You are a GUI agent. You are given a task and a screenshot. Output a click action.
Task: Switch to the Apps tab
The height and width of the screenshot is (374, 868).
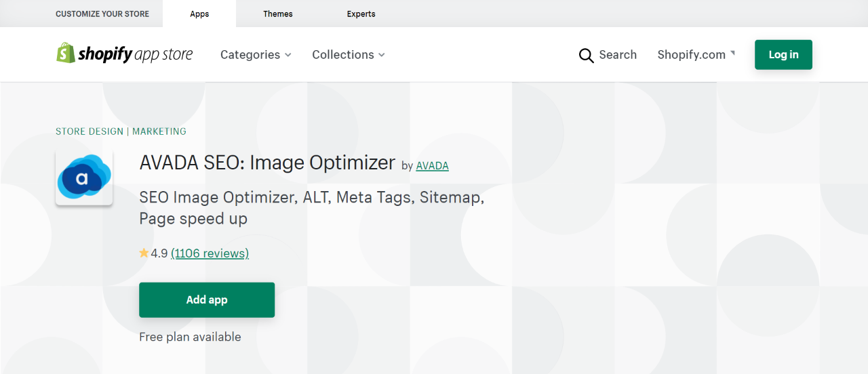pos(199,14)
